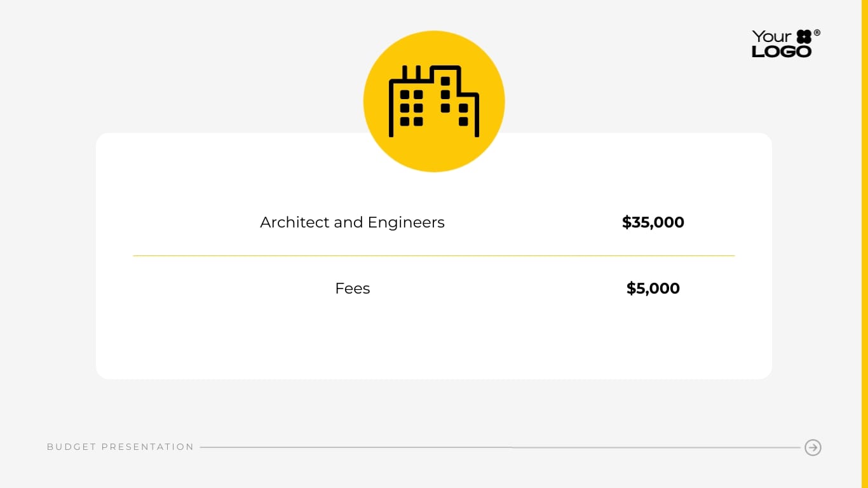Click the registered trademark symbol
Viewport: 868px width, 488px height.
817,33
